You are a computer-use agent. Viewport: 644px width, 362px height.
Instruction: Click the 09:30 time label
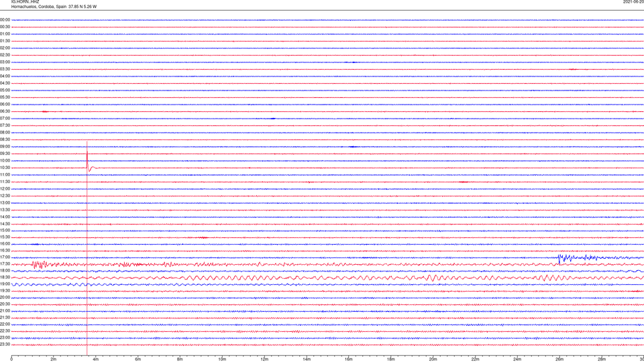pyautogui.click(x=5, y=154)
